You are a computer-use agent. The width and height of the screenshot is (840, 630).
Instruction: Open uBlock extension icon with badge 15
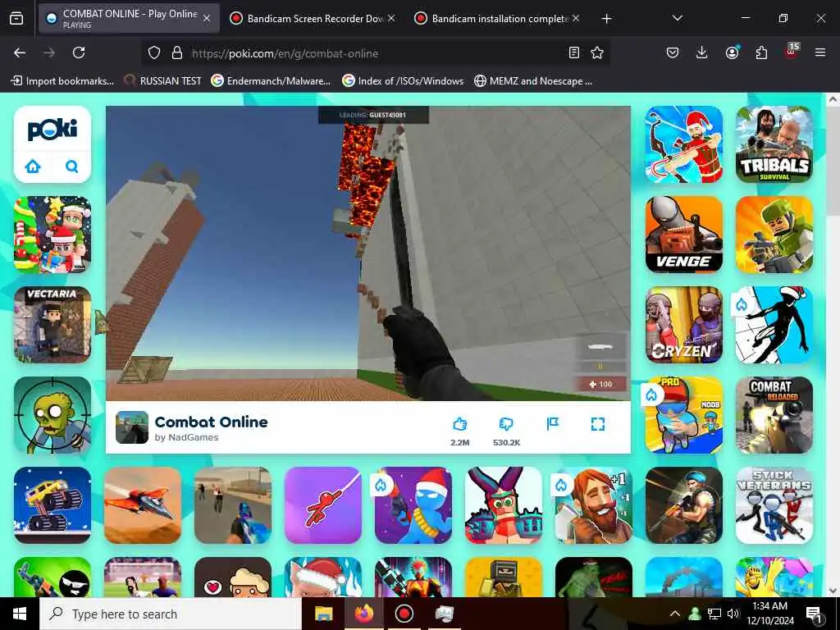(792, 52)
